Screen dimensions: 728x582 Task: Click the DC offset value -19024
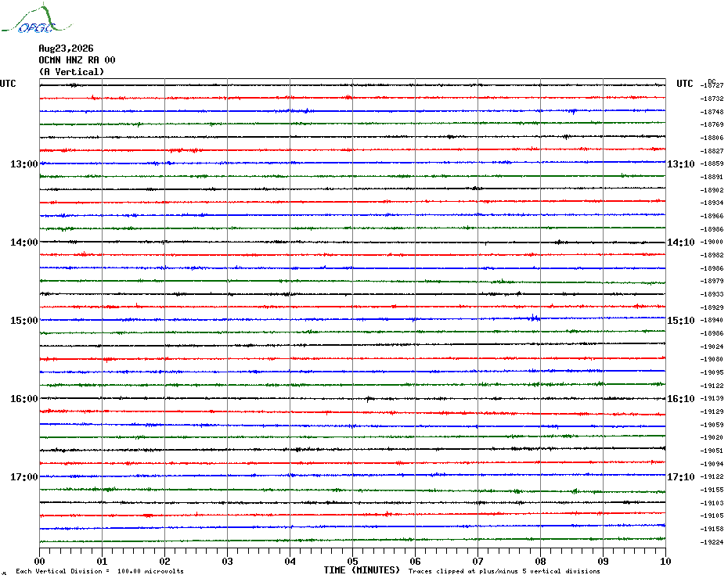click(x=712, y=347)
